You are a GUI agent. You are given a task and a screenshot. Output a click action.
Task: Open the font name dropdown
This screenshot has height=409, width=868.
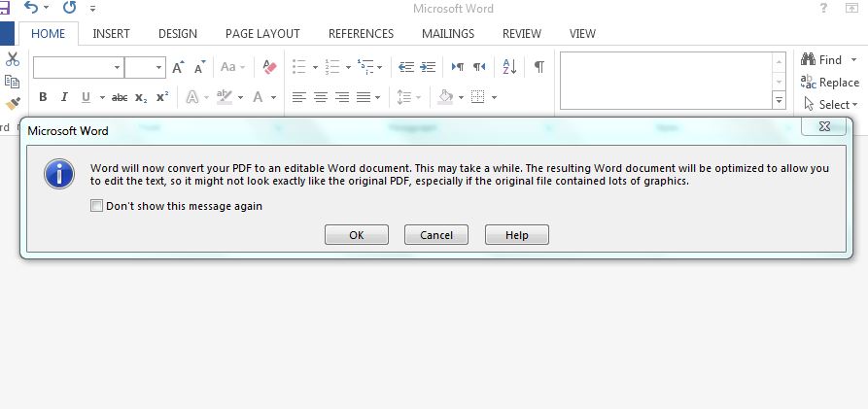pos(117,68)
